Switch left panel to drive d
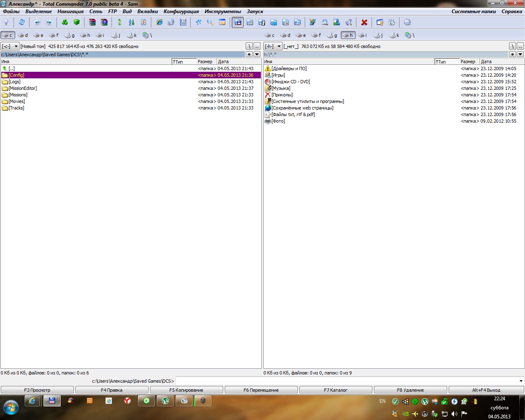This screenshot has width=525, height=420. [23, 35]
